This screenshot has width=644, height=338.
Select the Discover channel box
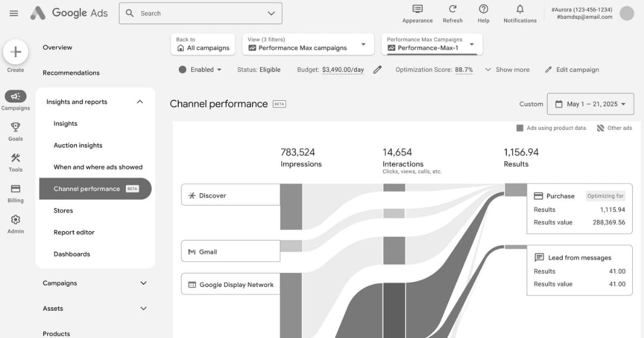231,195
